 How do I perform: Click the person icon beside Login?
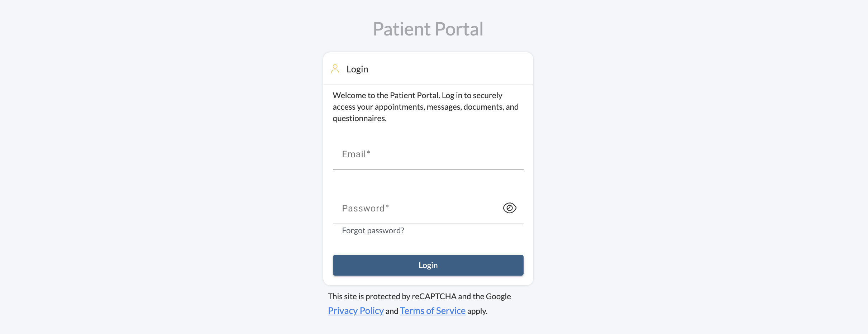[x=335, y=69]
